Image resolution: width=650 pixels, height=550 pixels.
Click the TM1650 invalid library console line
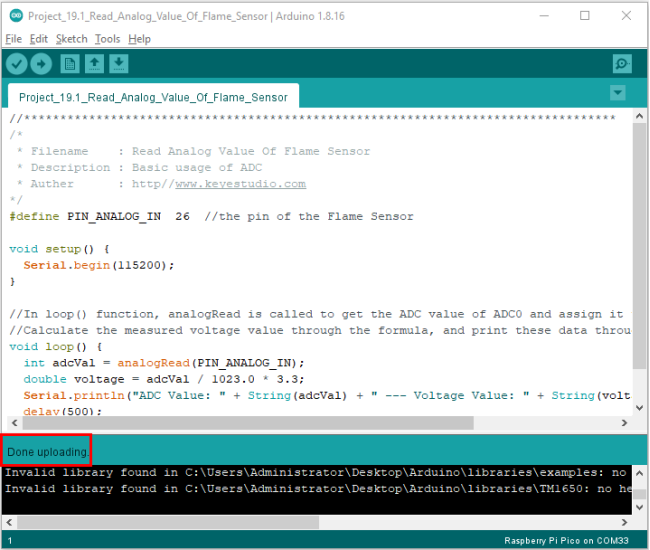[x=318, y=489]
